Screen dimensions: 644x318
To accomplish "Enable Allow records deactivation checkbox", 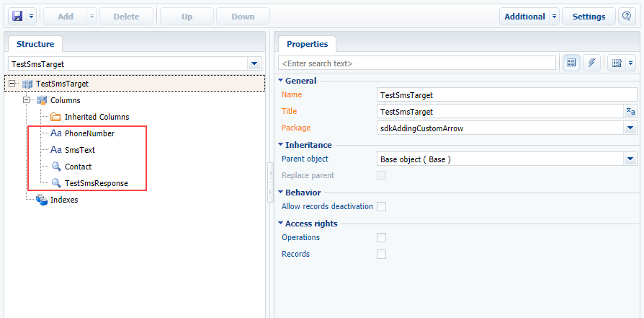I will click(382, 206).
